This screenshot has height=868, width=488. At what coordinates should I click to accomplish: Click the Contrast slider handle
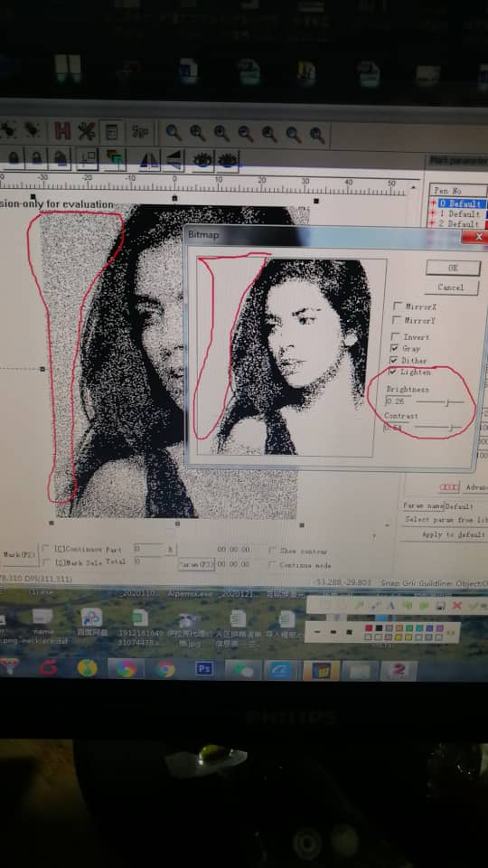[452, 428]
